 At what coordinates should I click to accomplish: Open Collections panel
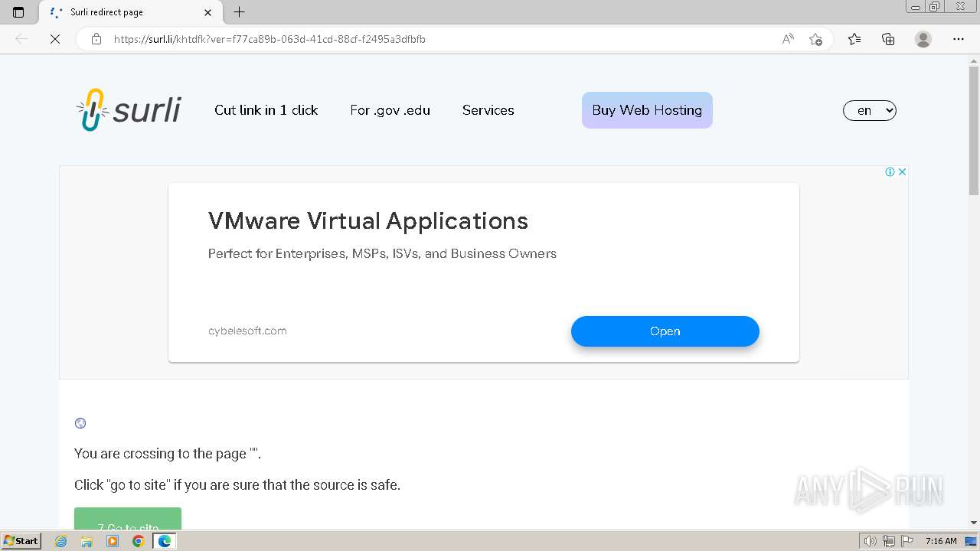[x=888, y=39]
